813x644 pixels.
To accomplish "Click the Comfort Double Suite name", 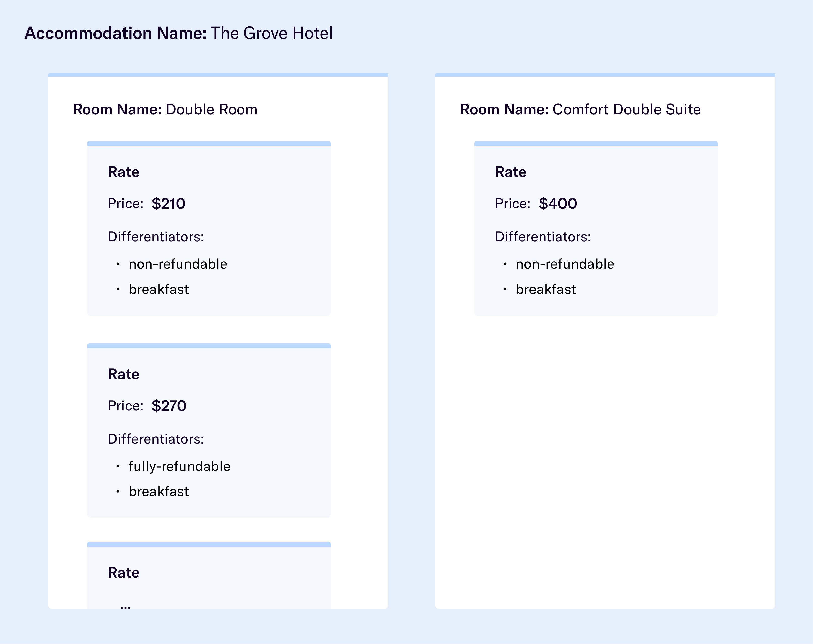I will click(x=626, y=109).
